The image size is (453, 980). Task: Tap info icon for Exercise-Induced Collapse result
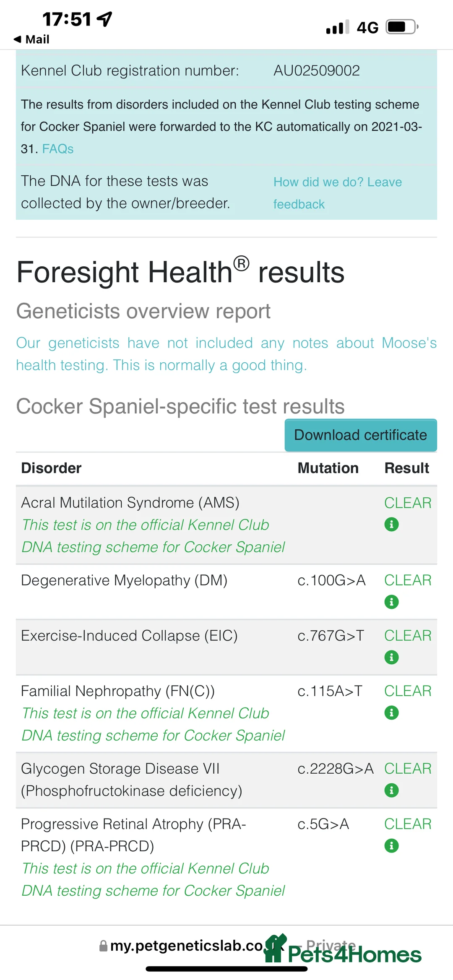tap(391, 657)
